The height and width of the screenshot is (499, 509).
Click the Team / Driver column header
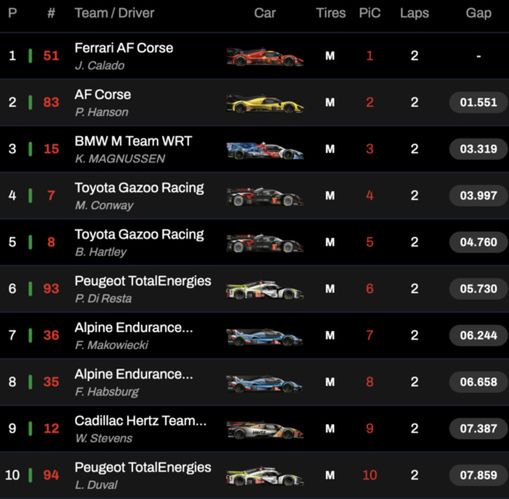(x=114, y=13)
